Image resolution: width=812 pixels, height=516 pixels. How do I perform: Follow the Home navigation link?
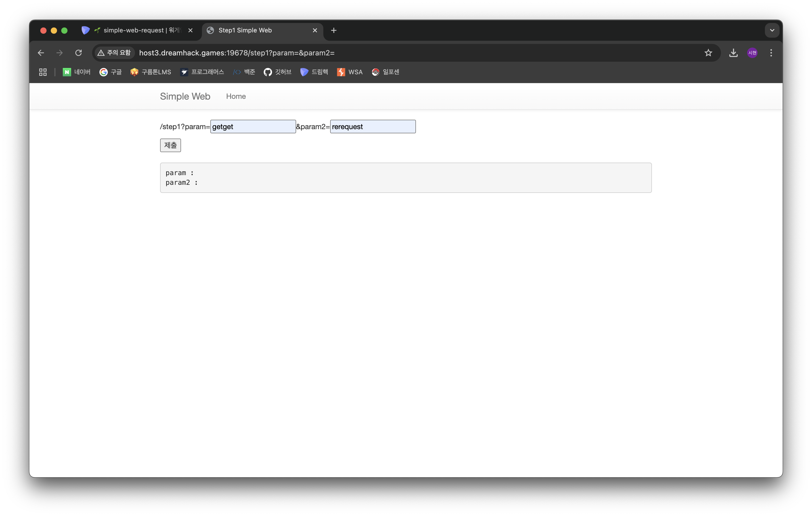pos(236,96)
